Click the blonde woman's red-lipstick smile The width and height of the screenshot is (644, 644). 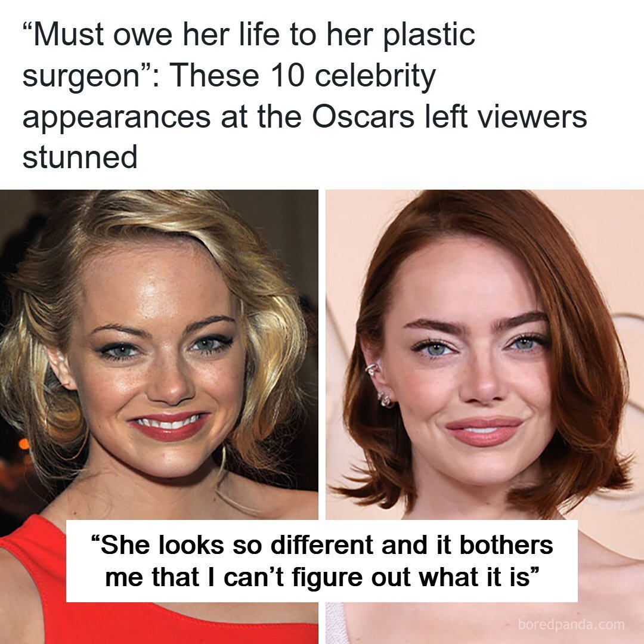click(x=169, y=426)
